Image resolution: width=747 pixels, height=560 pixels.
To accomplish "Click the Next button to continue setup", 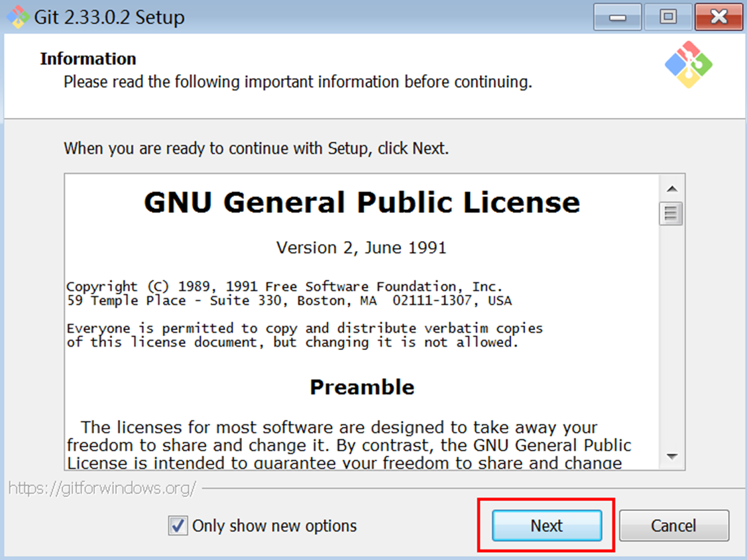I will pos(546,526).
